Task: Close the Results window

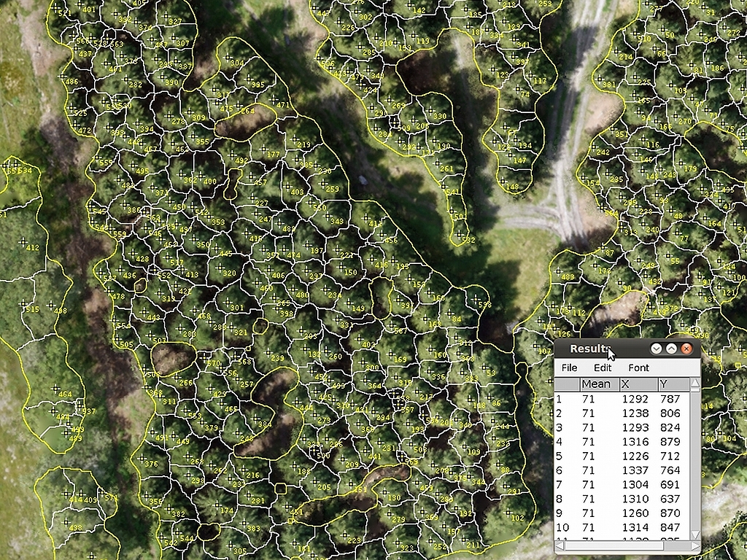Action: pos(686,349)
